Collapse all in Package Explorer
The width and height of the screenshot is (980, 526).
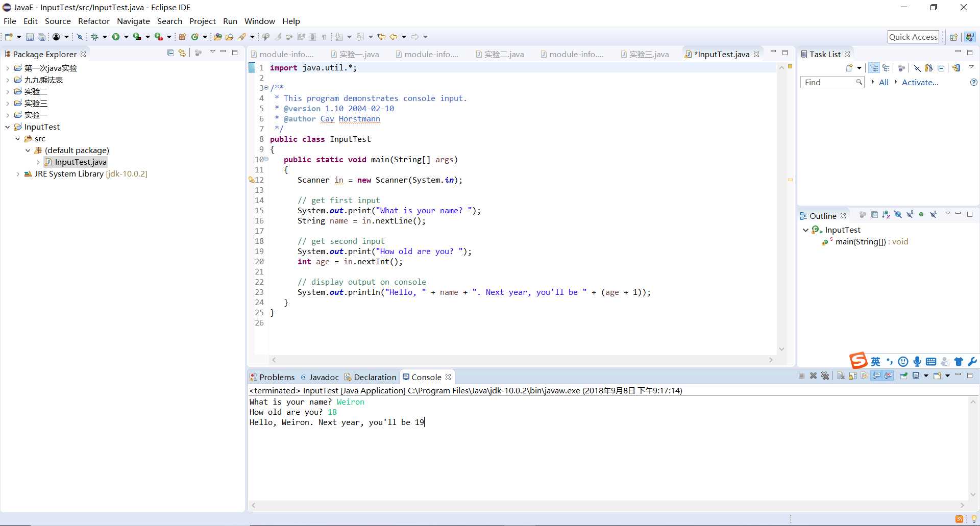[x=170, y=53]
